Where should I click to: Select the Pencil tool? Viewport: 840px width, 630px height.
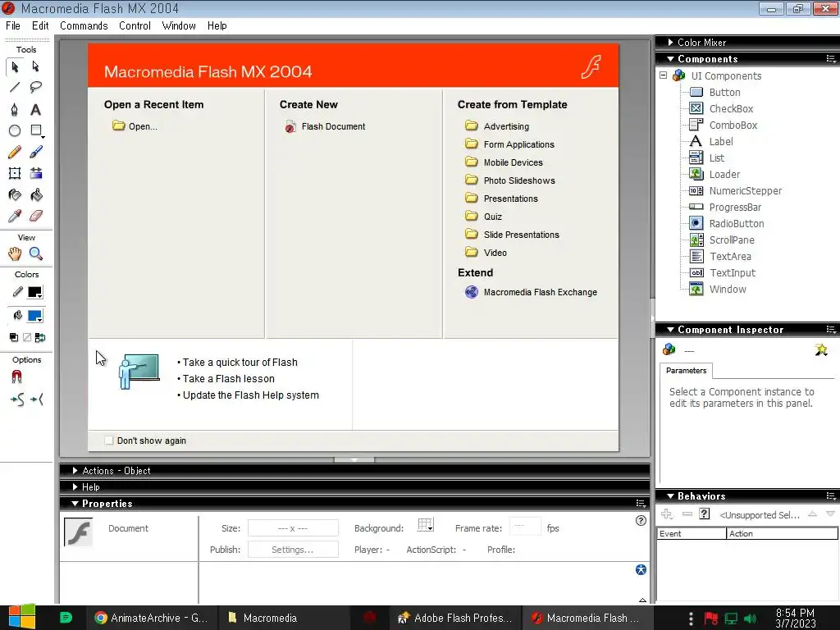15,152
